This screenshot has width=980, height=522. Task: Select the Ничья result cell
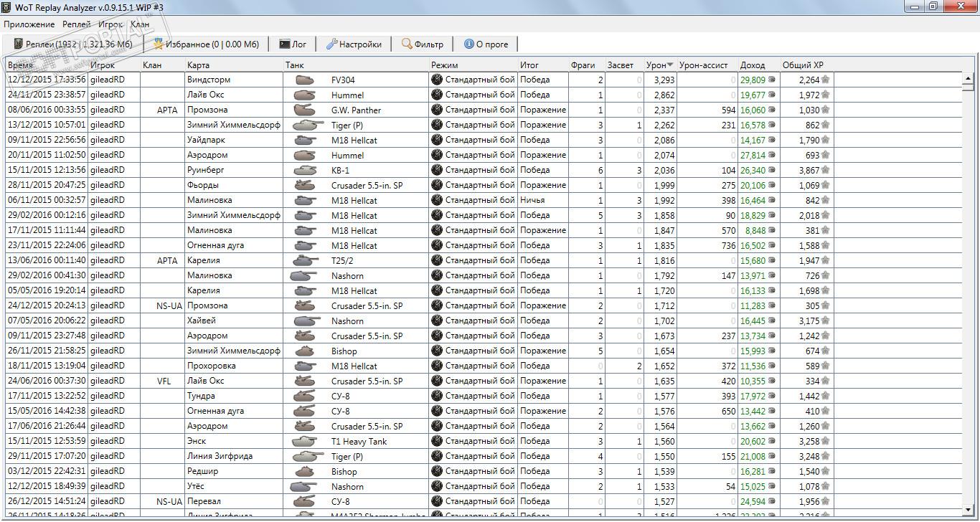click(x=543, y=201)
